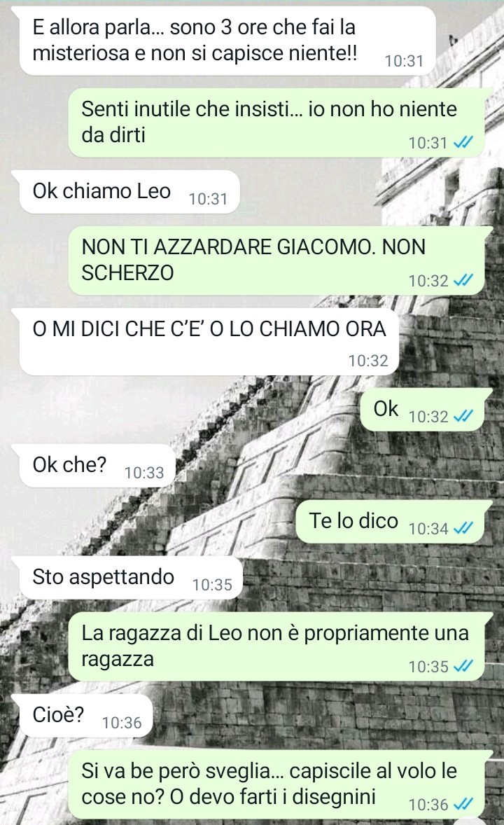This screenshot has width=504, height=825.
Task: Tap the 'Ok che?' received message
Action: point(98,466)
